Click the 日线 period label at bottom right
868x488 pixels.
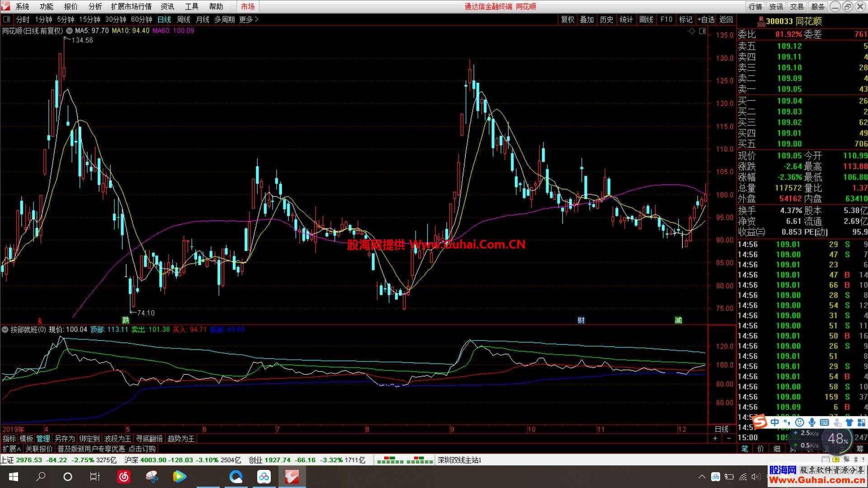pos(722,429)
